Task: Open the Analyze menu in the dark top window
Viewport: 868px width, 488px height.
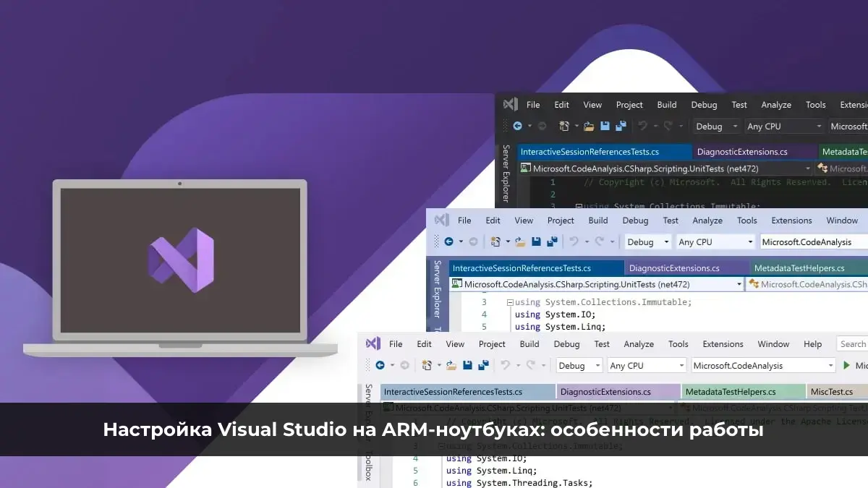Action: pyautogui.click(x=776, y=105)
